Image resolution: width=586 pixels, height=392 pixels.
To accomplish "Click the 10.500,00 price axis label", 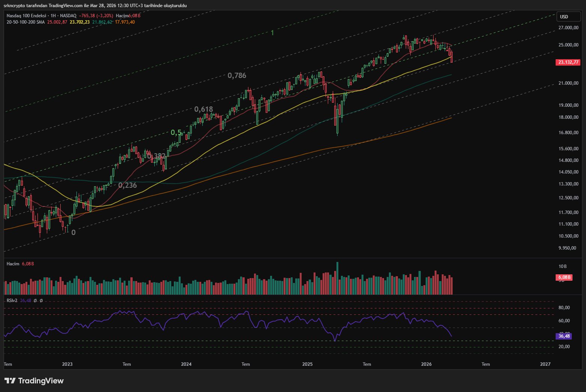I will tap(568, 236).
